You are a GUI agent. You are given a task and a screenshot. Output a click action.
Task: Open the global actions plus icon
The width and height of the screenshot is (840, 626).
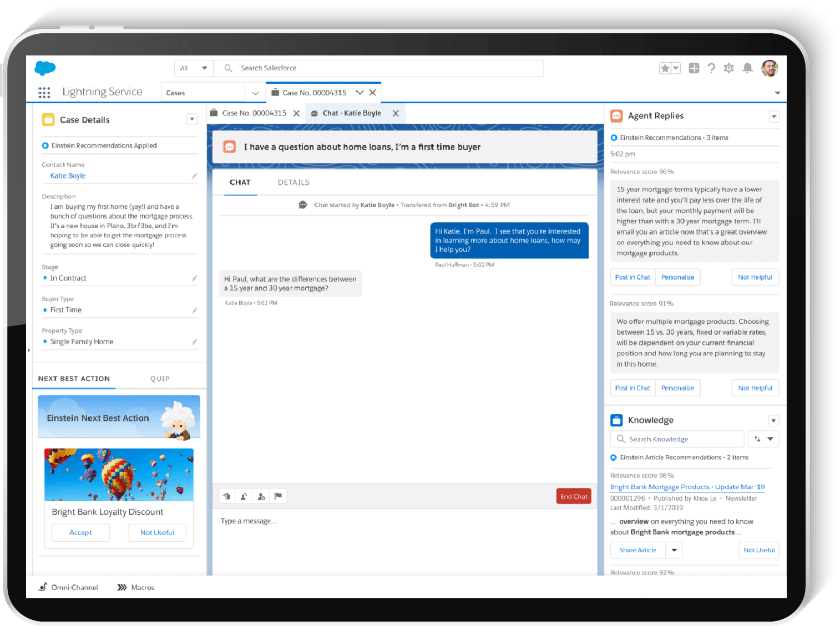[694, 68]
